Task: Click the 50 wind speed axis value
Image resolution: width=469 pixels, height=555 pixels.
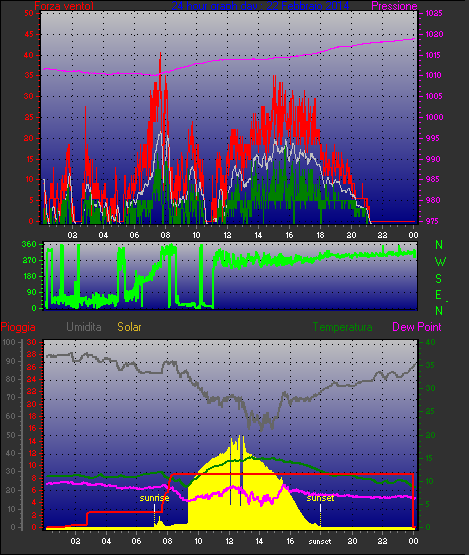Action: pyautogui.click(x=29, y=13)
